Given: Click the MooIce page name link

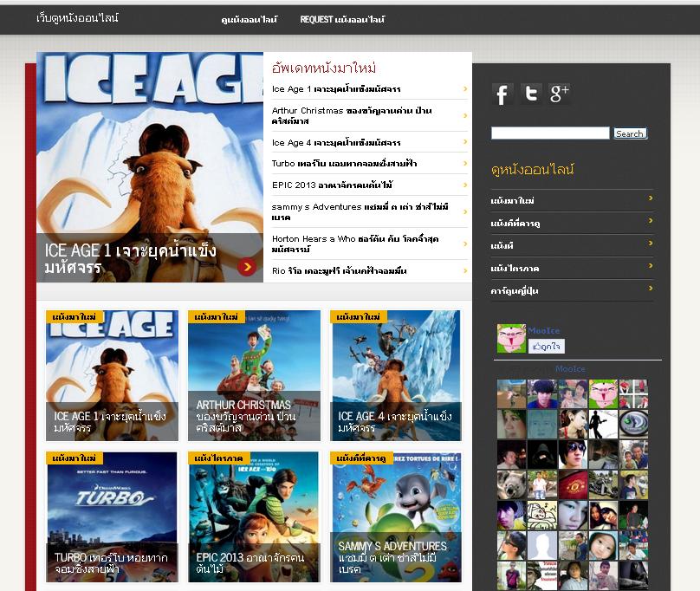Looking at the screenshot, I should (544, 330).
